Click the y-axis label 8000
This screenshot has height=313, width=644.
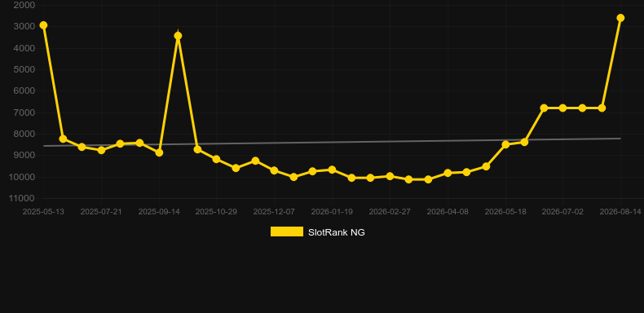[24, 134]
